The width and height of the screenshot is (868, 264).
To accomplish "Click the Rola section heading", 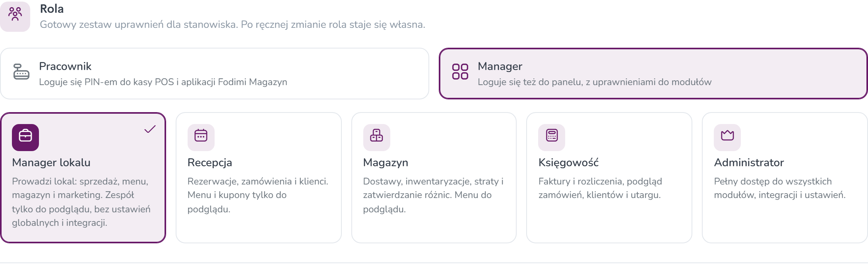I will (52, 9).
